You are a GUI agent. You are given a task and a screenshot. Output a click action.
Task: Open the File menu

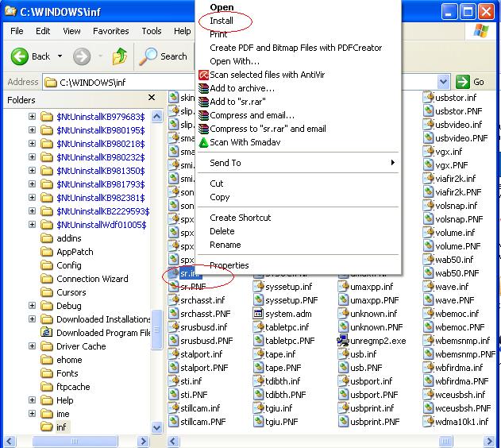pyautogui.click(x=17, y=31)
